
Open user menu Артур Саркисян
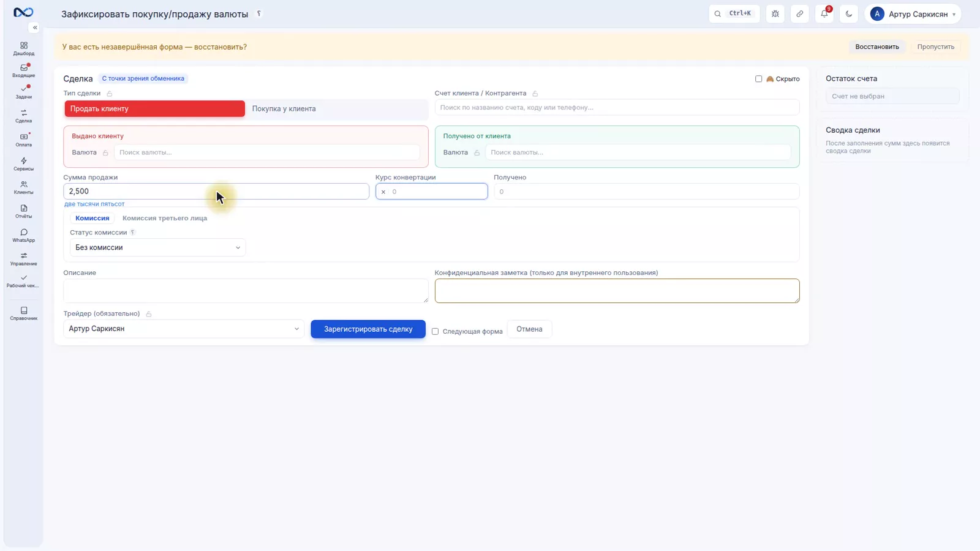[x=913, y=13]
